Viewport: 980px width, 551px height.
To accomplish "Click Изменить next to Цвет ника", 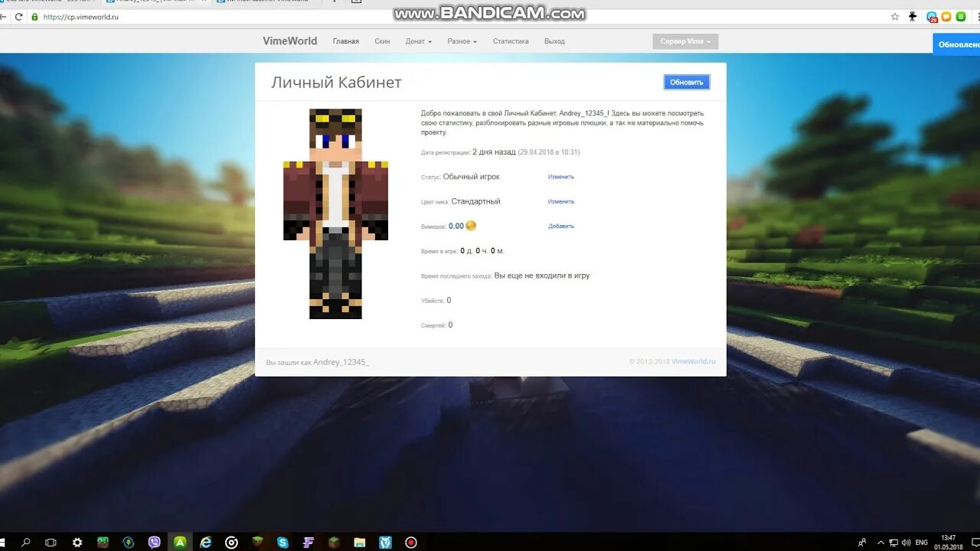I will pyautogui.click(x=560, y=201).
